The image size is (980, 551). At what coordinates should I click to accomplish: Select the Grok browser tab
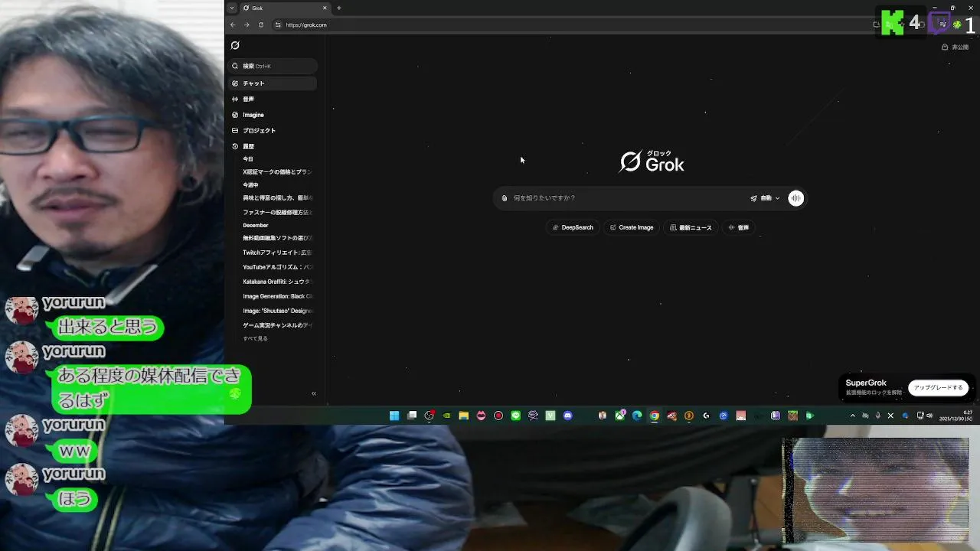(284, 8)
